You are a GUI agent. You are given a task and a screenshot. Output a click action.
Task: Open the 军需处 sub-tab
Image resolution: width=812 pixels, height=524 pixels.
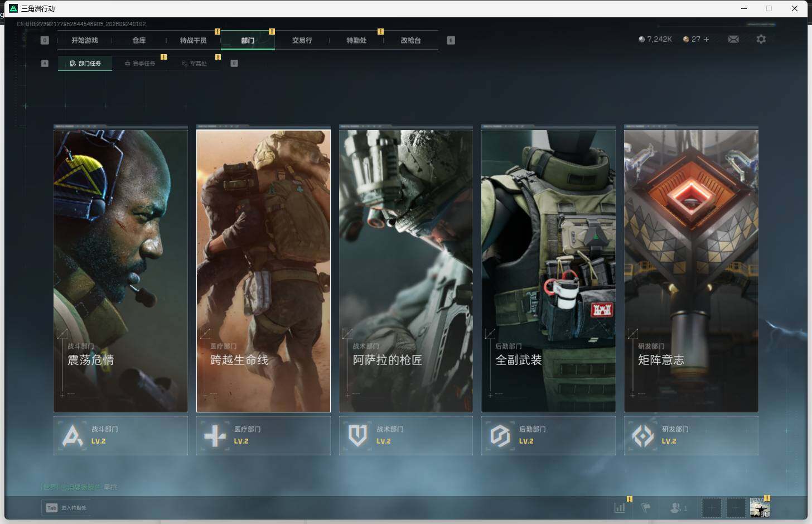(x=194, y=64)
